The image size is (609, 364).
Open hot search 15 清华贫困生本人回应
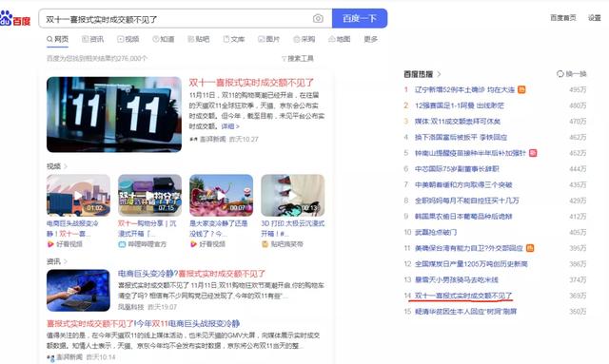click(465, 311)
